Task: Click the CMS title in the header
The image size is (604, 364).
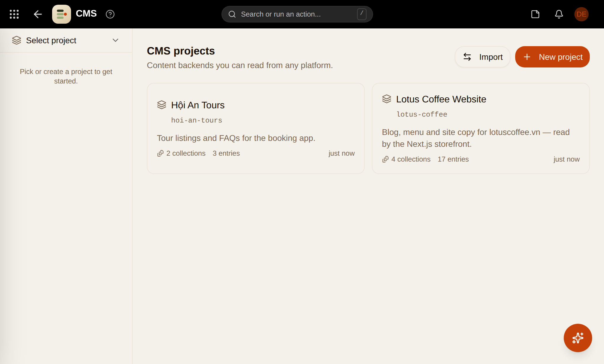Action: (x=86, y=14)
